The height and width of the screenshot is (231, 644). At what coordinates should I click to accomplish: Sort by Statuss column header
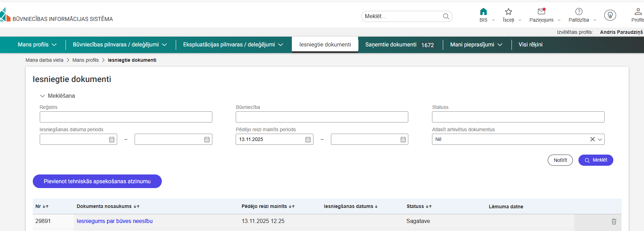click(x=419, y=207)
